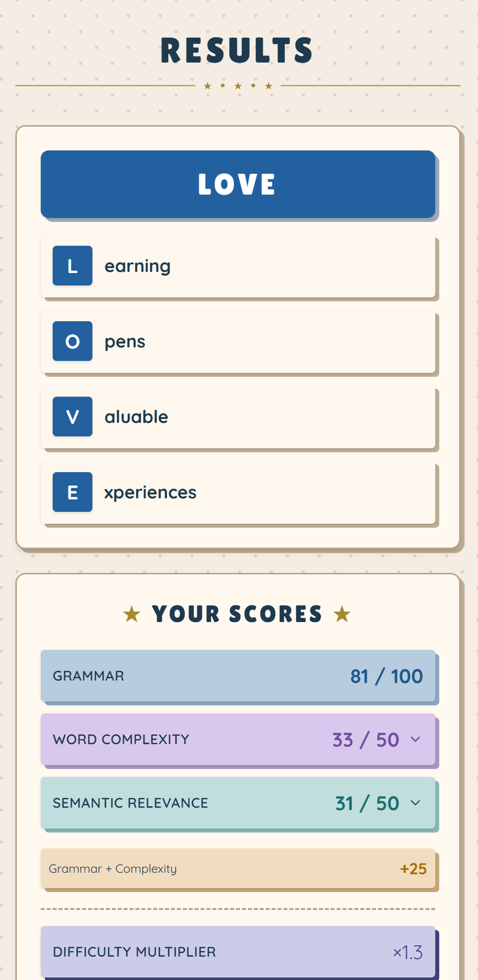The width and height of the screenshot is (478, 980).
Task: Click the star left of Your Scores
Action: (x=132, y=614)
